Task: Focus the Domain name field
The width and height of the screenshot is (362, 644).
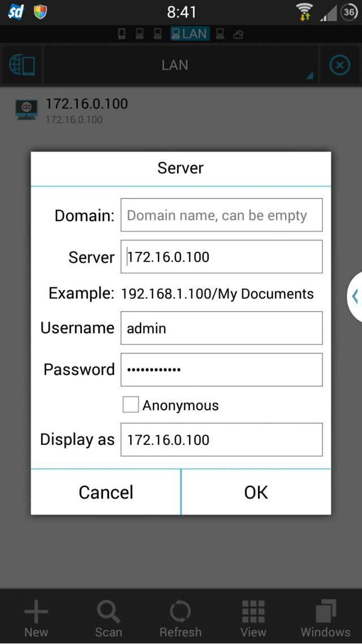Action: [222, 215]
